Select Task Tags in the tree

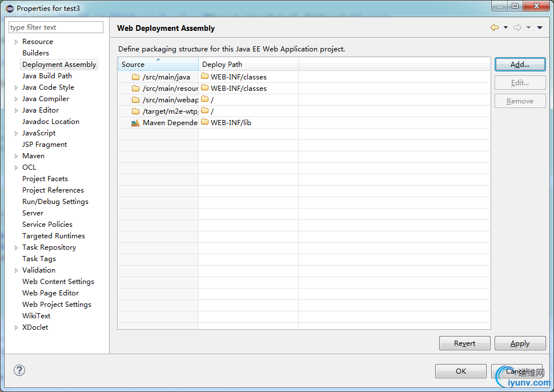click(x=39, y=259)
